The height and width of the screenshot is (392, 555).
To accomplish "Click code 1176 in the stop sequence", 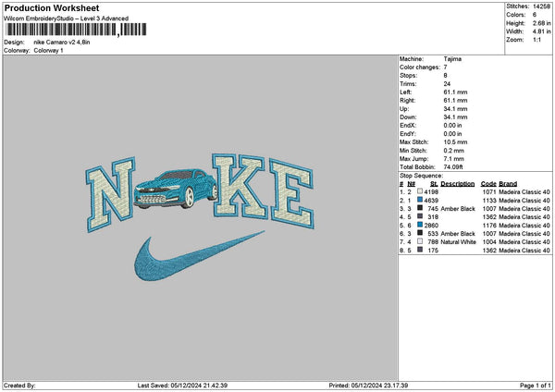I will 488,226.
